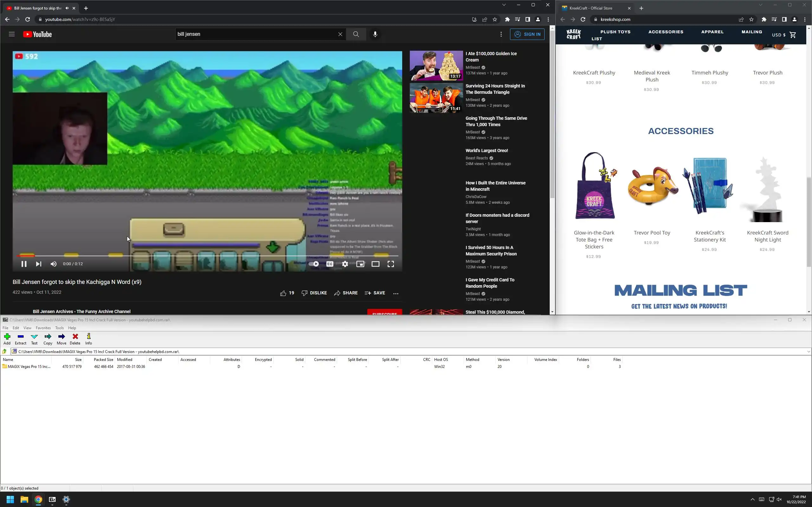Open the USD $ currency selector
The image size is (812, 507).
(x=778, y=35)
